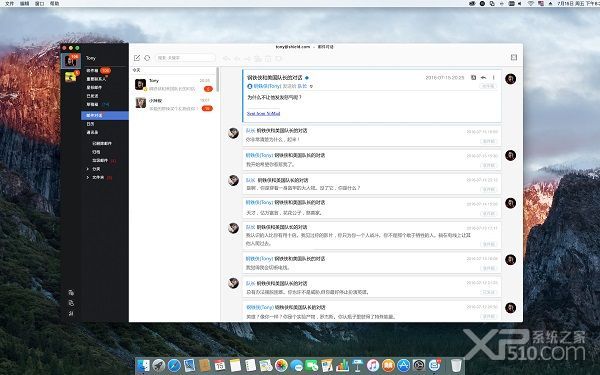Click the message list vertical scrollbar
The height and width of the screenshot is (375, 600).
218,80
